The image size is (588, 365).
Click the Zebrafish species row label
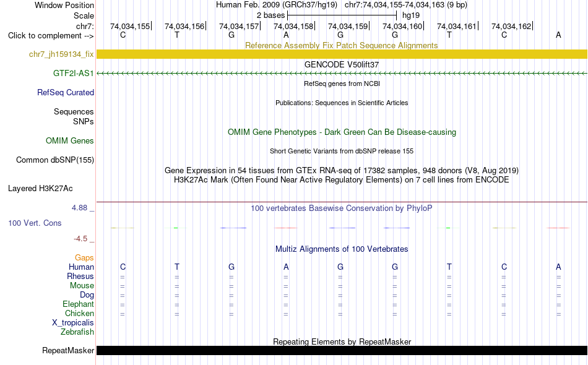tap(77, 332)
